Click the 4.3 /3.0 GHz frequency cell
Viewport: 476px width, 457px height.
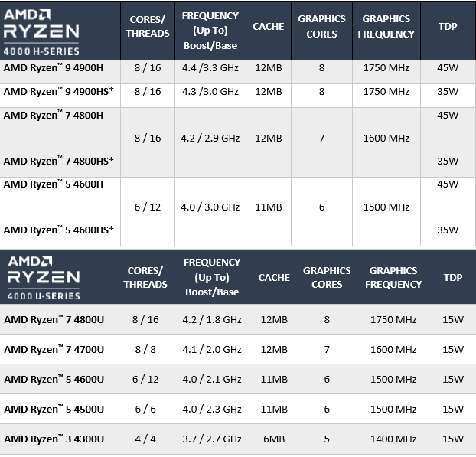[210, 91]
